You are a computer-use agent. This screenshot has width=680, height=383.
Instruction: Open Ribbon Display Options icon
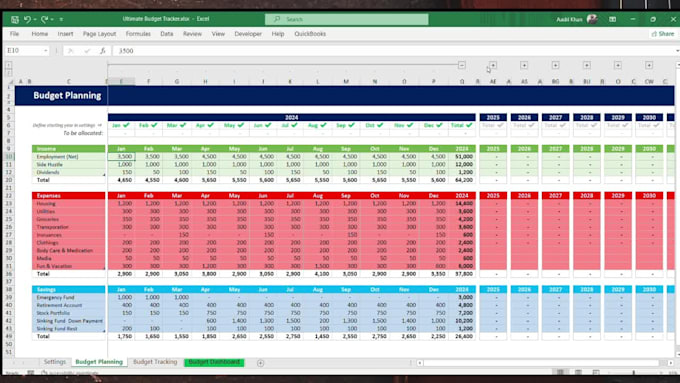[612, 19]
